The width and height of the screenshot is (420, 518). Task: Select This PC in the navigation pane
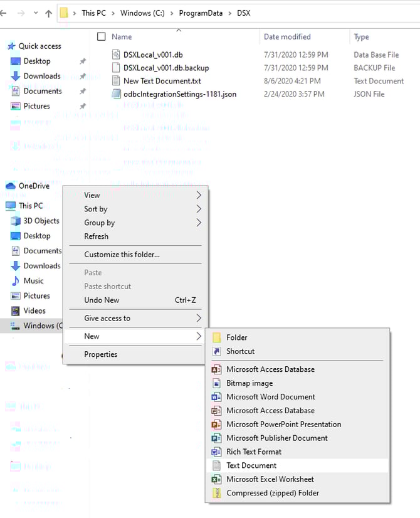click(x=31, y=206)
